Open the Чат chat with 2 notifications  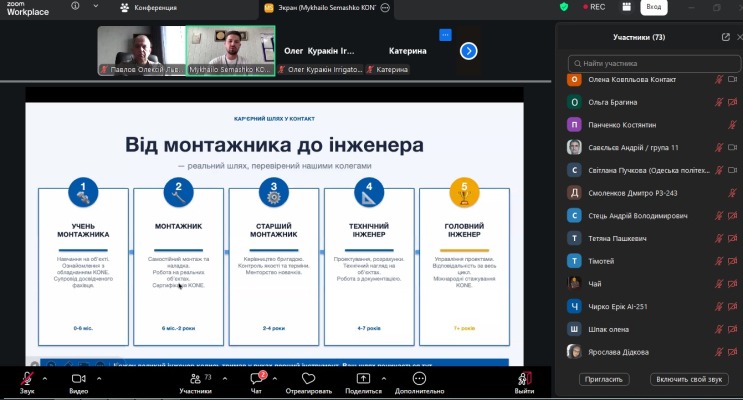tap(257, 382)
